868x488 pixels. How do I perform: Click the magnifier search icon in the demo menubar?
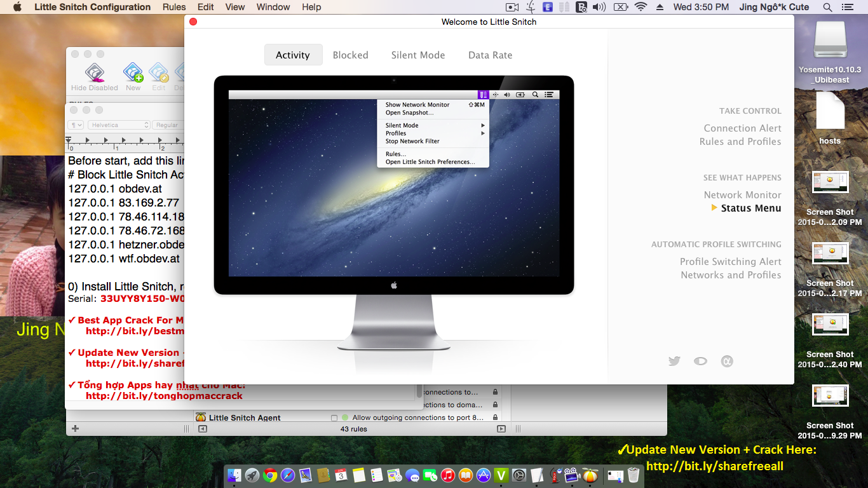(x=535, y=94)
